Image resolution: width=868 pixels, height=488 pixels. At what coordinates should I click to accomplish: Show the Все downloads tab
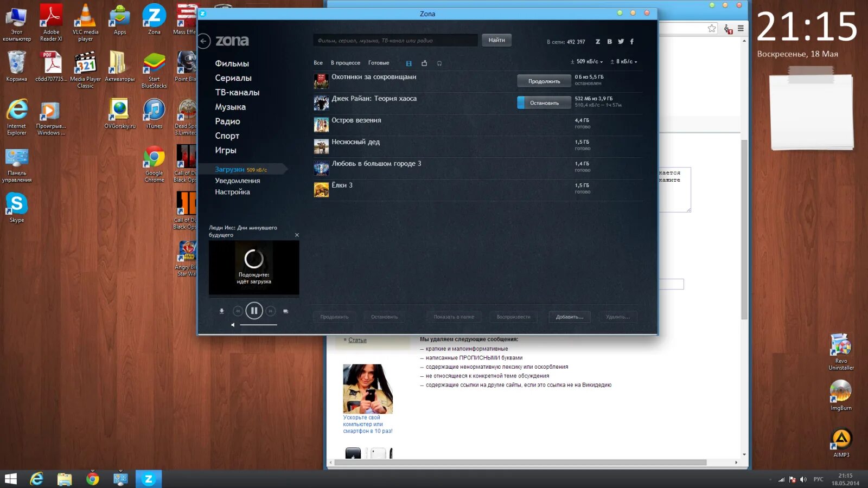tap(318, 63)
